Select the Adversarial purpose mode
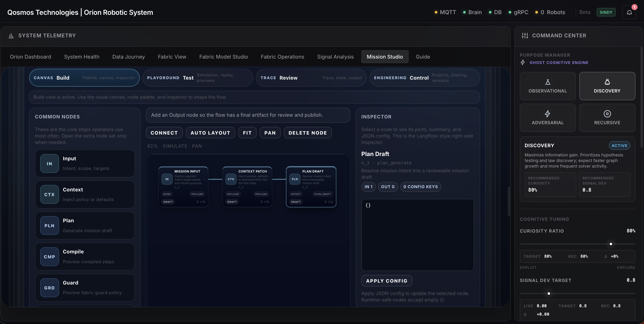 coord(548,118)
